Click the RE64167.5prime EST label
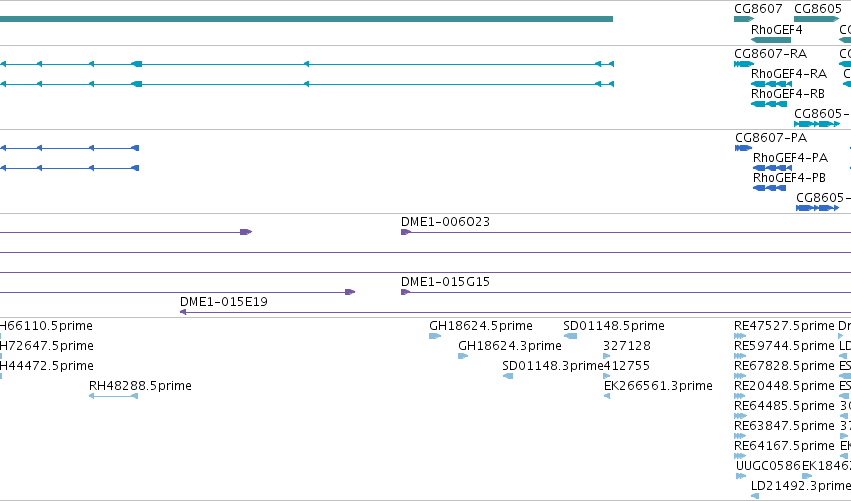This screenshot has width=851, height=501. click(784, 446)
